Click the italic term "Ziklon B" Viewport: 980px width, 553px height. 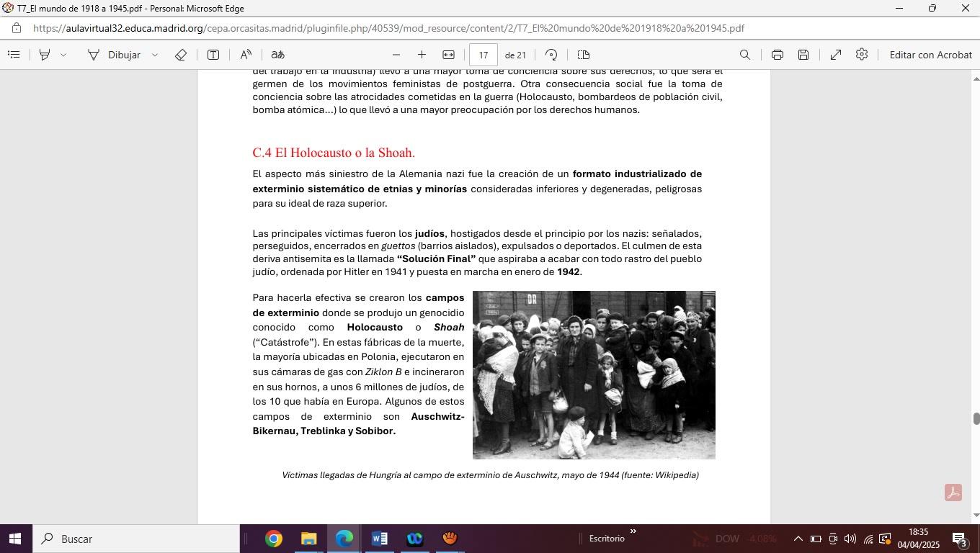point(383,372)
